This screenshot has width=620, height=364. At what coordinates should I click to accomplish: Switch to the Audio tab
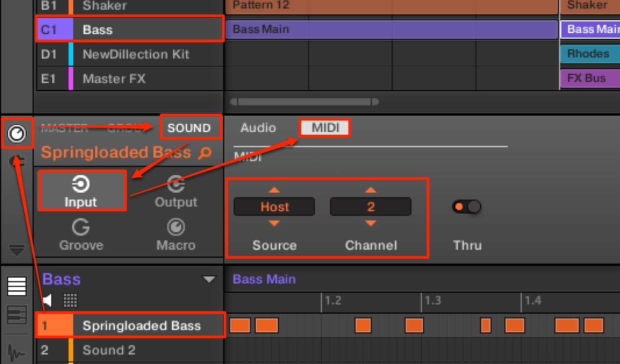click(x=258, y=128)
